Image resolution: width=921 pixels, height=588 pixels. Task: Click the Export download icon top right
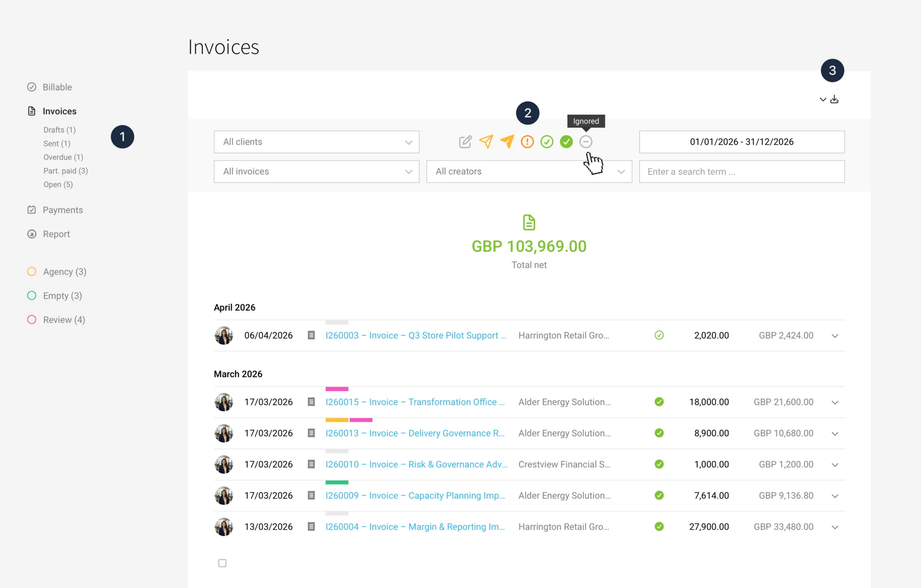(x=835, y=99)
